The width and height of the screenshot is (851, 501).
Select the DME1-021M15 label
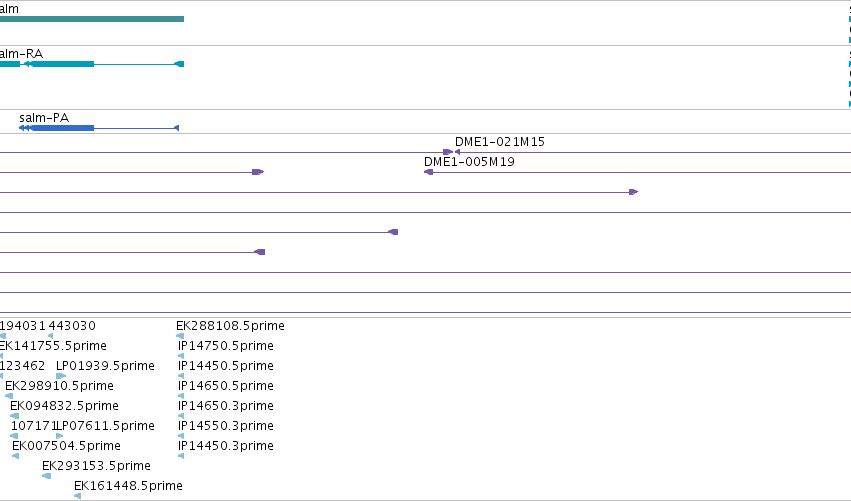(x=499, y=142)
